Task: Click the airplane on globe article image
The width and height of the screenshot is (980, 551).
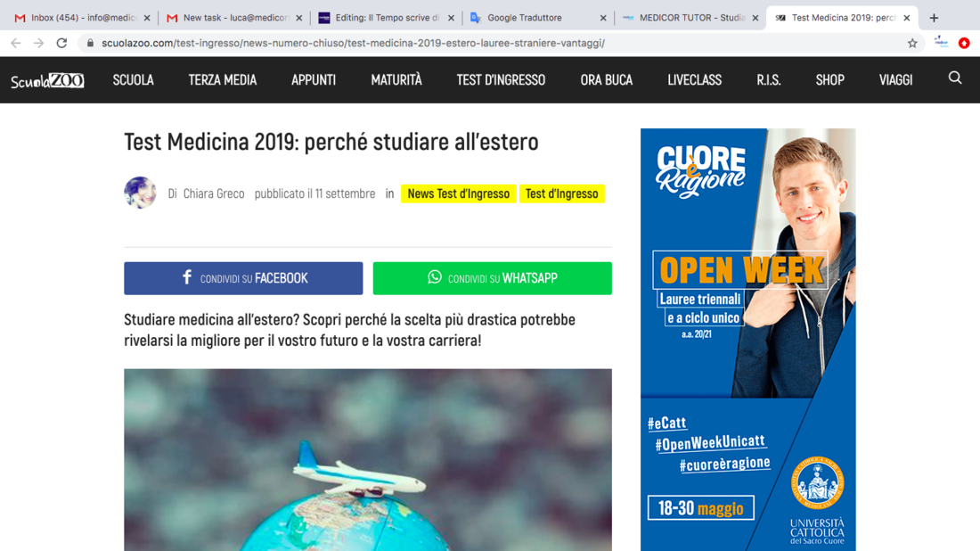Action: [367, 460]
